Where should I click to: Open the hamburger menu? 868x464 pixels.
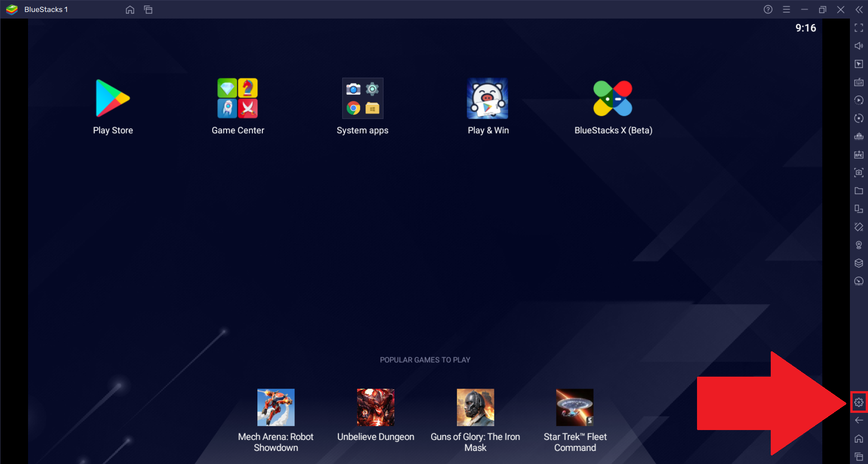(x=787, y=10)
